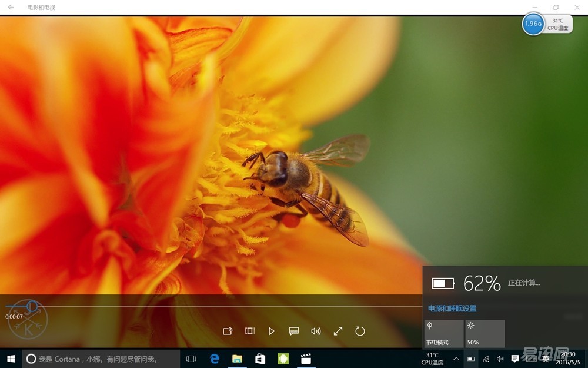Click the system tray speaker icon
Image resolution: width=588 pixels, height=368 pixels.
500,359
